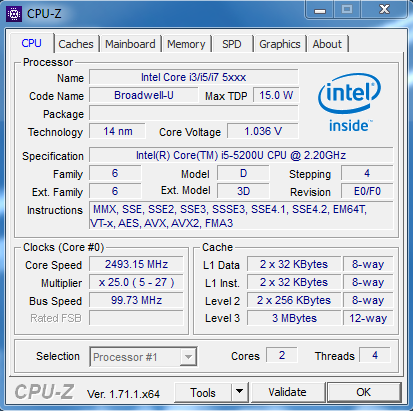This screenshot has width=413, height=411.
Task: Click the CPU-Z app icon in title bar
Action: click(14, 14)
